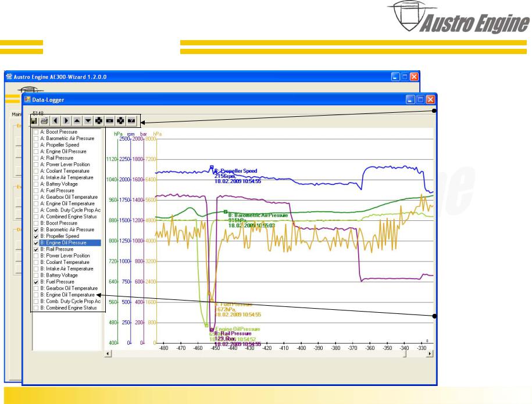The width and height of the screenshot is (532, 404).
Task: Enable B: Battery Voltage channel
Action: pos(36,276)
